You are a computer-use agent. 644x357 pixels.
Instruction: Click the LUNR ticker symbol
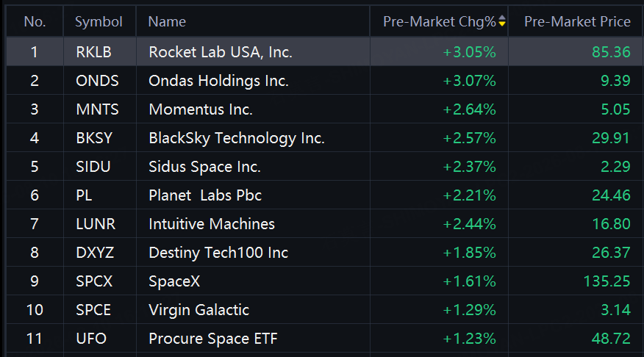click(96, 224)
